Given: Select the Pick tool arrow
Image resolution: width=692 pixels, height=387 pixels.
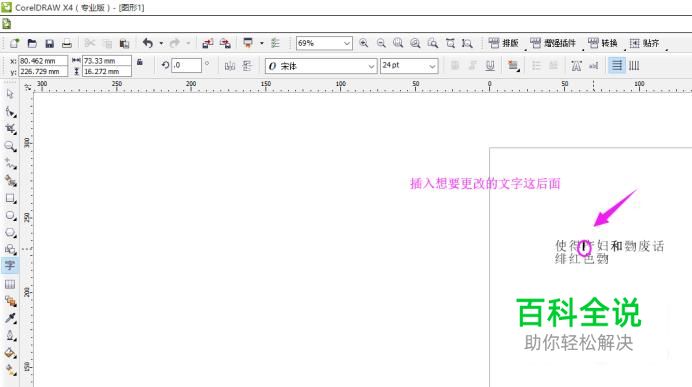Looking at the screenshot, I should [x=10, y=94].
